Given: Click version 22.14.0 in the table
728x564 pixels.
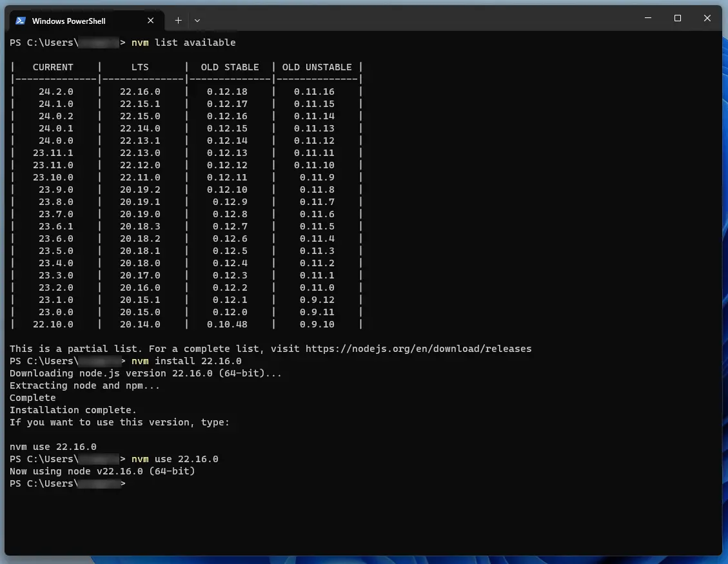Looking at the screenshot, I should [x=140, y=128].
